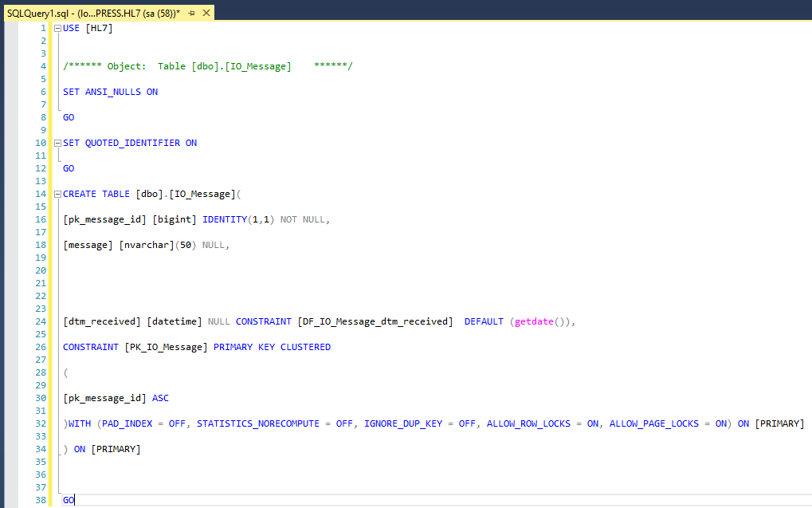Screen dimensions: 812x508
Task: Click PAD_INDEX option on line 32
Action: click(x=127, y=423)
